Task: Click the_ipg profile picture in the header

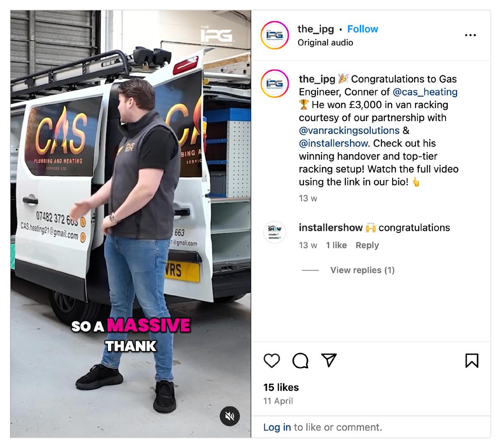Action: click(x=274, y=35)
